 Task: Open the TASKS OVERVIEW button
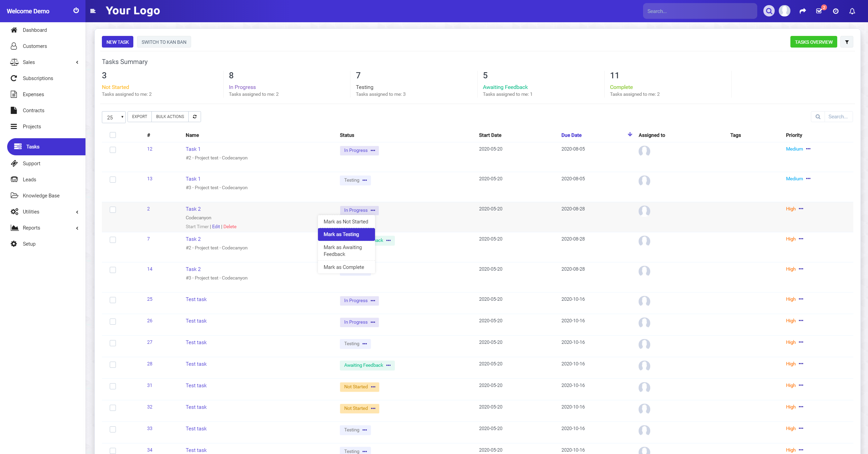pos(814,42)
